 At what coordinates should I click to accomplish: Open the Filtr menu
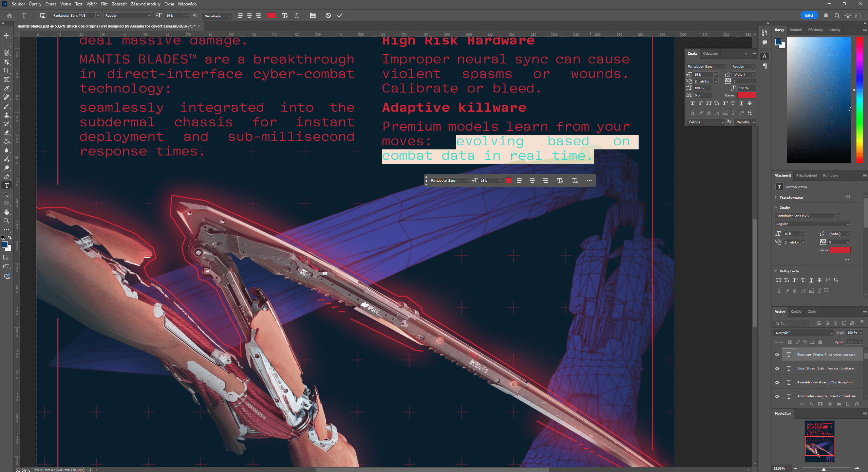point(104,4)
